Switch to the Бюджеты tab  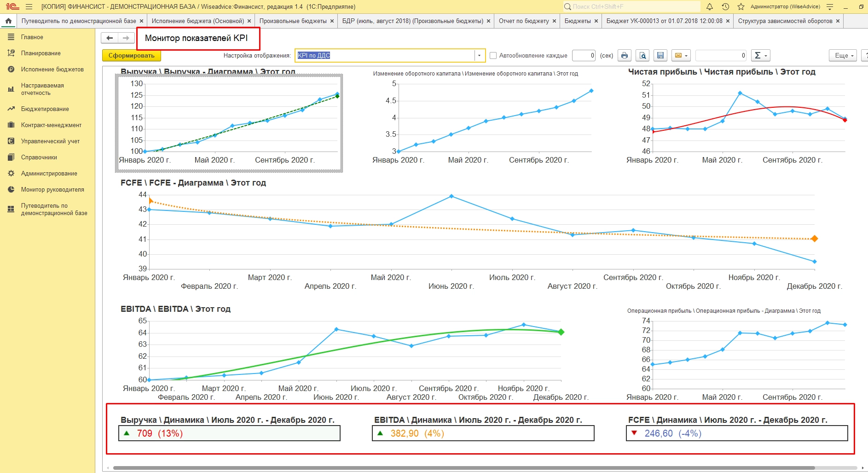[x=577, y=21]
